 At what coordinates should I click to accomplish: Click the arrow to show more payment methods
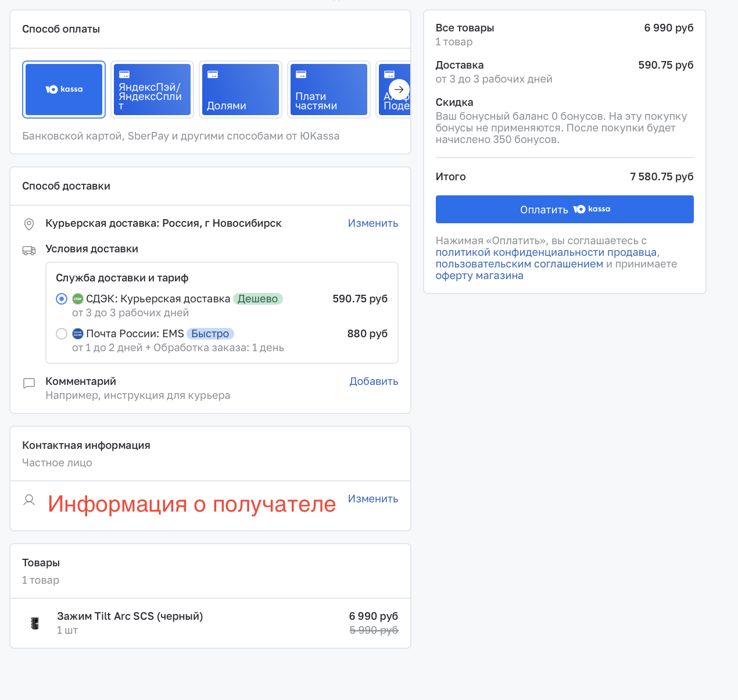(399, 90)
